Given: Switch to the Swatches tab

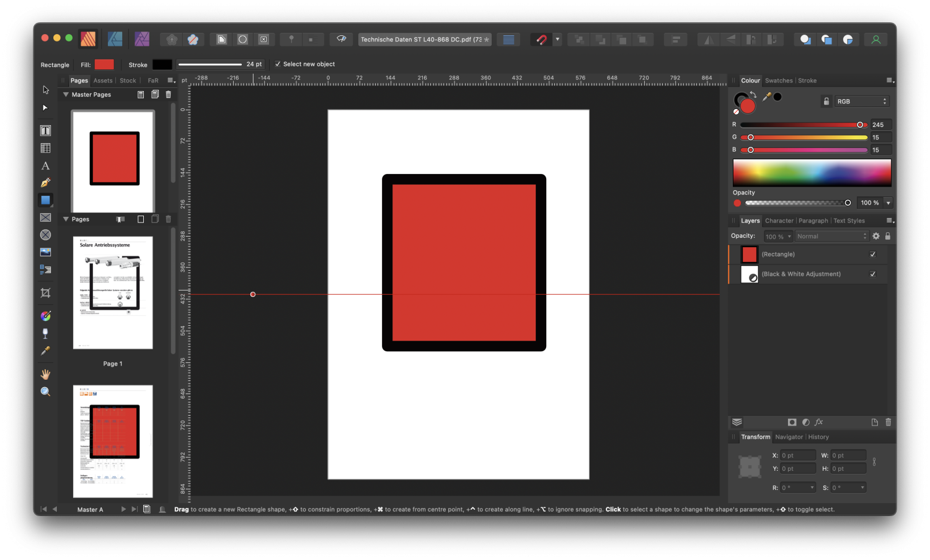Looking at the screenshot, I should (779, 81).
